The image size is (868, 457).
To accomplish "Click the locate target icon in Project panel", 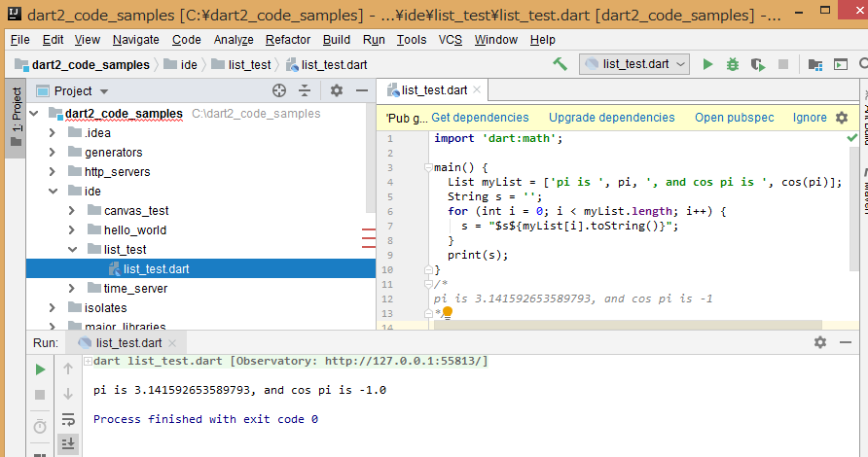I will tap(279, 90).
